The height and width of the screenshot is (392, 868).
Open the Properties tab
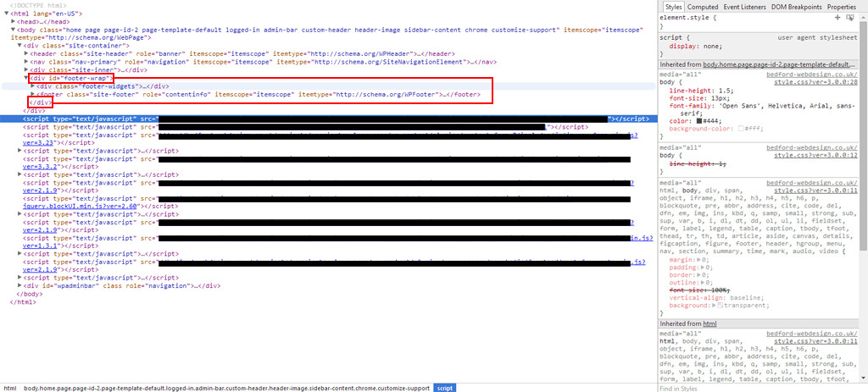click(844, 7)
